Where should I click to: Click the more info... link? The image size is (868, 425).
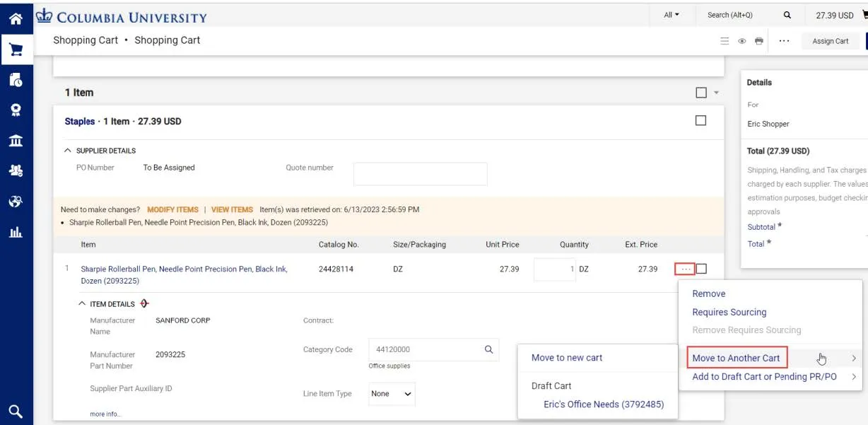point(105,414)
